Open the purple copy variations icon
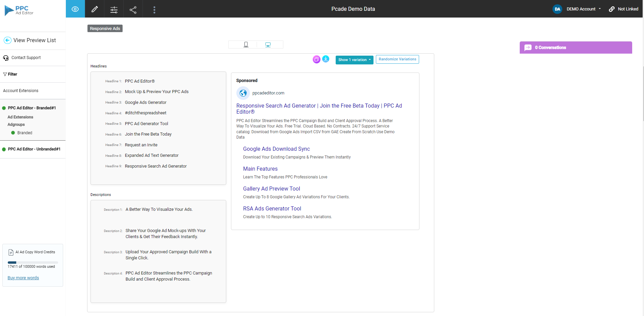The image size is (644, 316). (x=316, y=59)
